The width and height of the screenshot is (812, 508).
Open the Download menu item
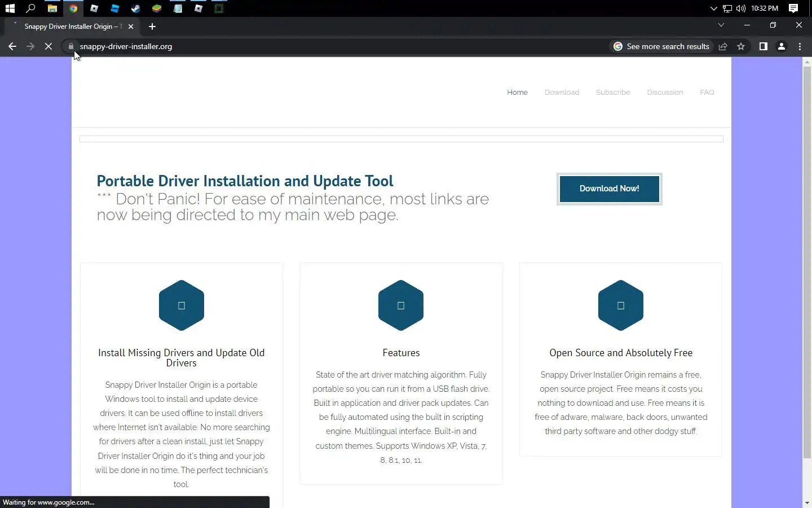(562, 92)
